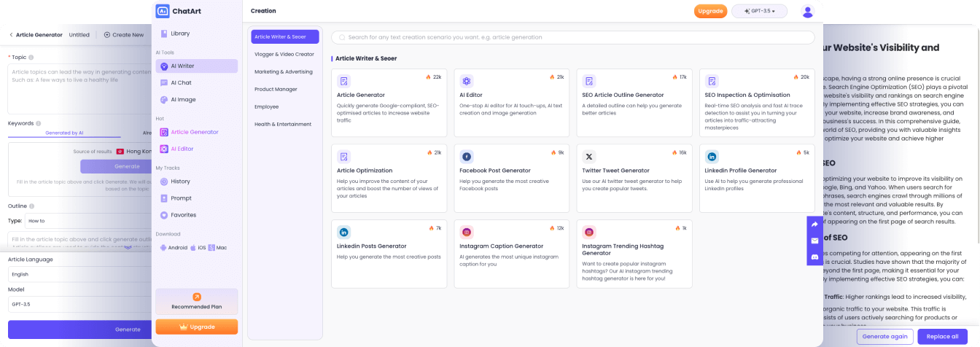Image resolution: width=980 pixels, height=347 pixels.
Task: Click the Topic text area in left panel
Action: [80, 88]
